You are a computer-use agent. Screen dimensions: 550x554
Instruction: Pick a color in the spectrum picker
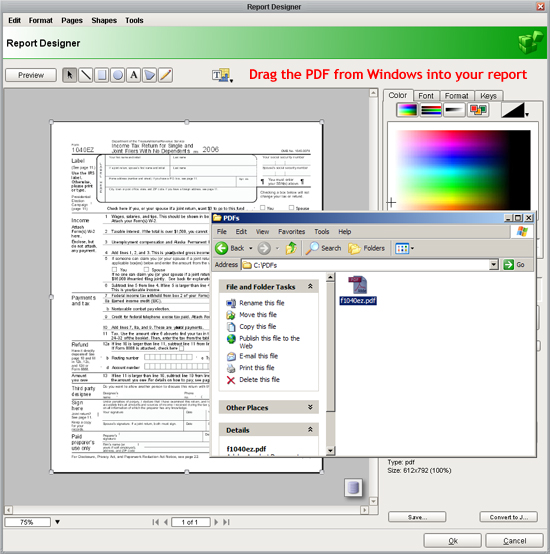click(463, 170)
